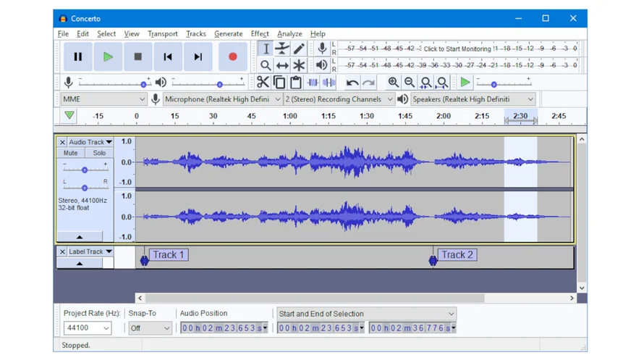The image size is (644, 363).
Task: Expand the Snap-To Off dropdown
Action: point(150,328)
